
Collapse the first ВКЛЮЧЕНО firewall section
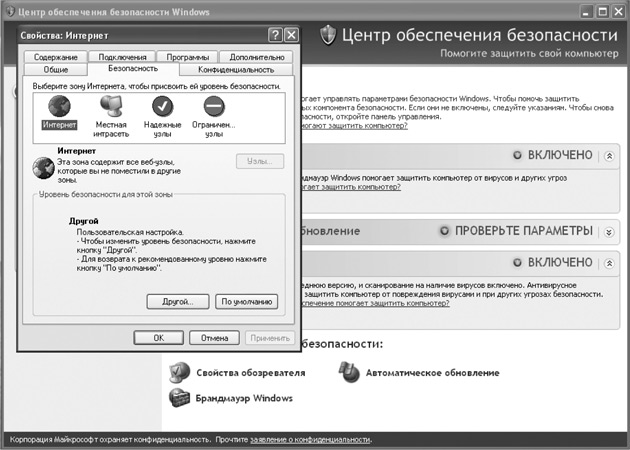[609, 156]
